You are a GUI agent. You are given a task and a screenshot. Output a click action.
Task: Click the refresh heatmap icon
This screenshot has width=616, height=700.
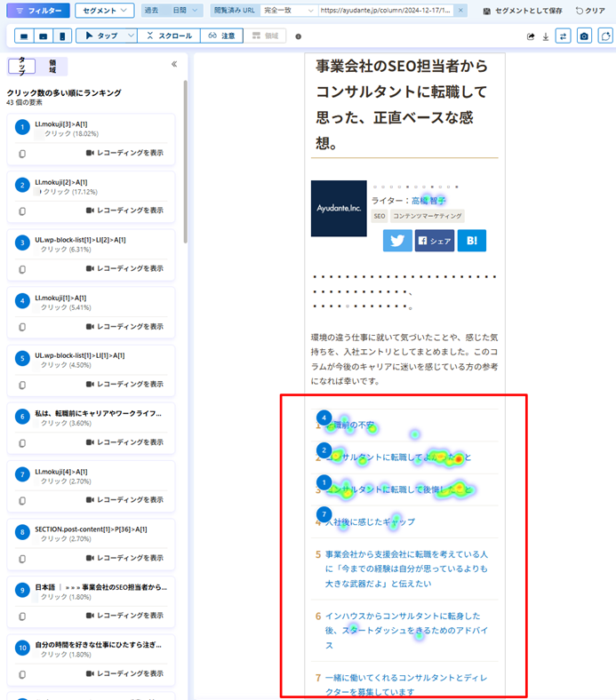[x=605, y=36]
